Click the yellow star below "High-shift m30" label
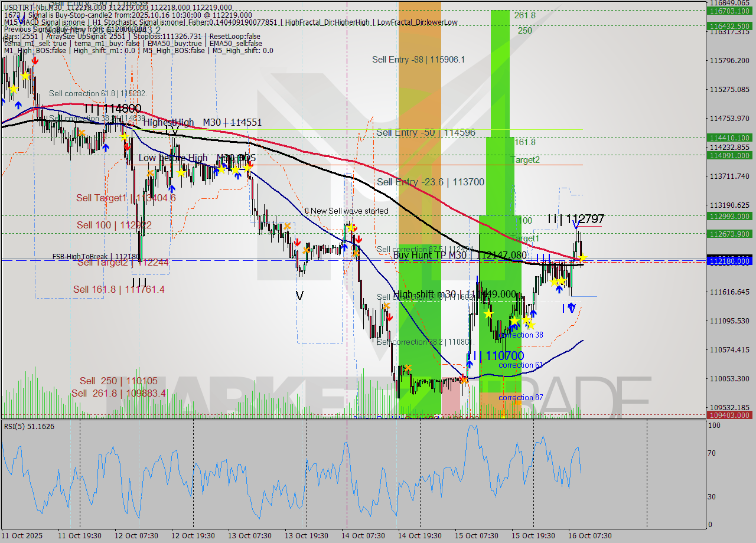This screenshot has width=756, height=543. pos(490,313)
